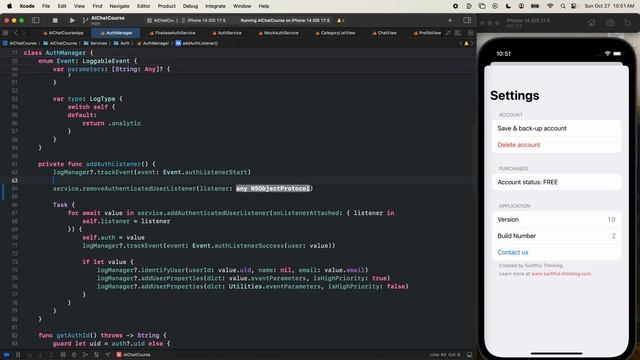Image resolution: width=640 pixels, height=360 pixels.
Task: Tap the Contact us link
Action: [513, 252]
